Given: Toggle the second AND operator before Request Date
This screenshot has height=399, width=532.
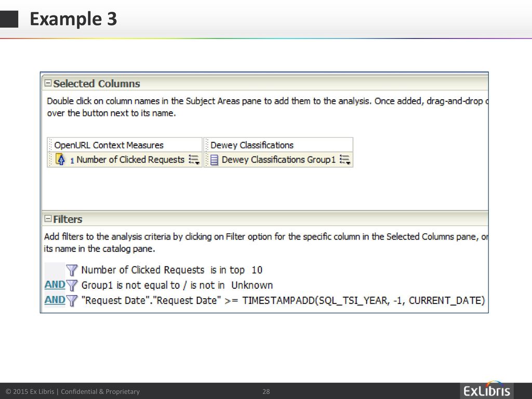Looking at the screenshot, I should tap(55, 300).
